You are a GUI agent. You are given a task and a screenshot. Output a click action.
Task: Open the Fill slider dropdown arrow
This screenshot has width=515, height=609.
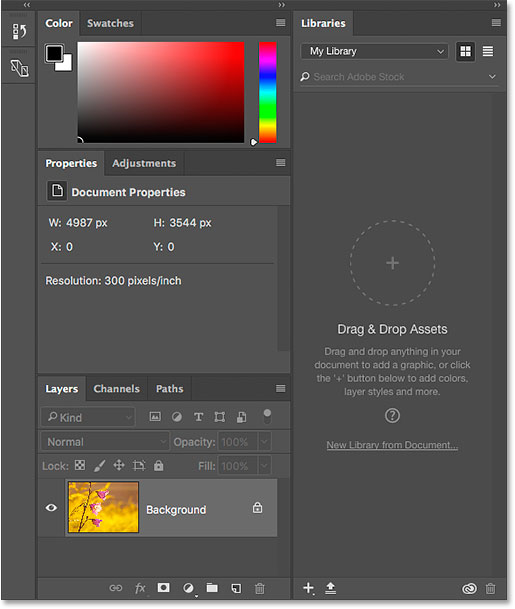264,466
